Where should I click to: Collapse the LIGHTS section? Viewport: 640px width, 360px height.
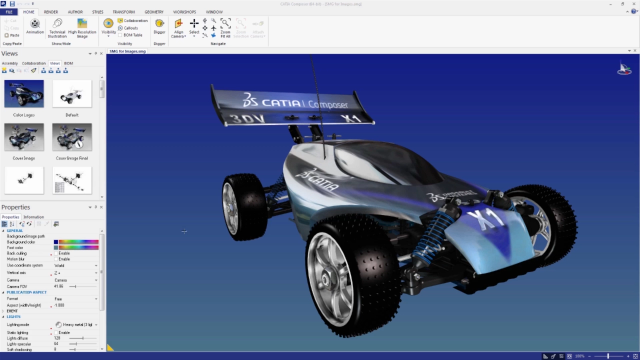pyautogui.click(x=3, y=317)
